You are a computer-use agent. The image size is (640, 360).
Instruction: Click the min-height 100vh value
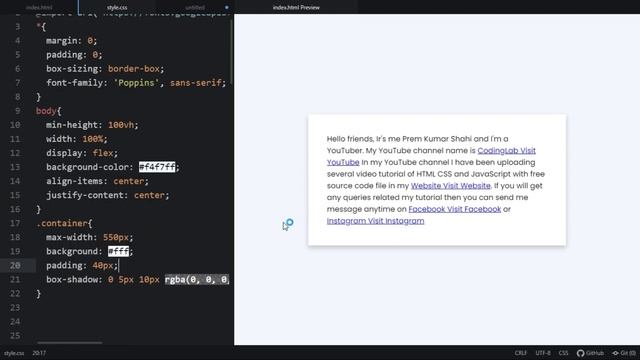click(121, 125)
